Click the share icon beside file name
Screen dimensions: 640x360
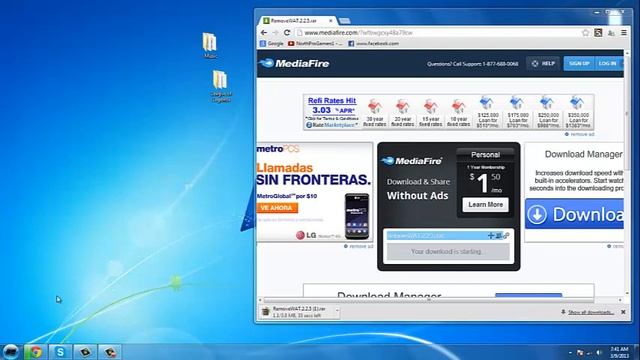pyautogui.click(x=499, y=236)
